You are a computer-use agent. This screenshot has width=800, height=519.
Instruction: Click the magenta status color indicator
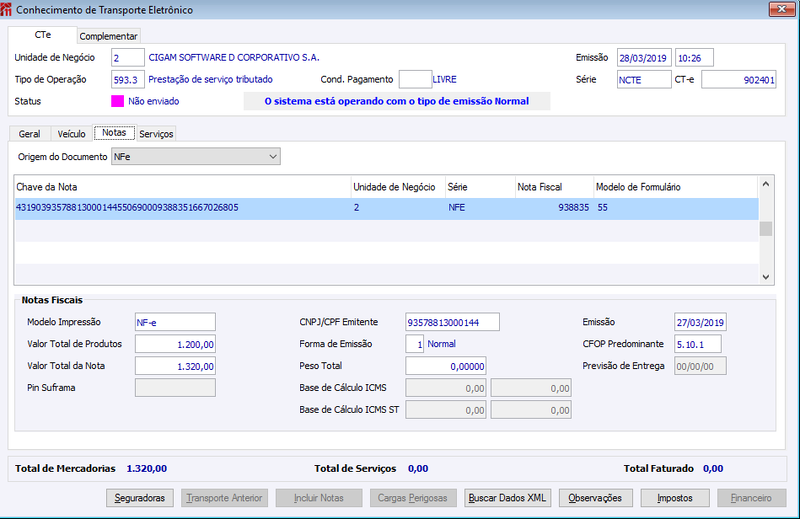click(x=117, y=101)
